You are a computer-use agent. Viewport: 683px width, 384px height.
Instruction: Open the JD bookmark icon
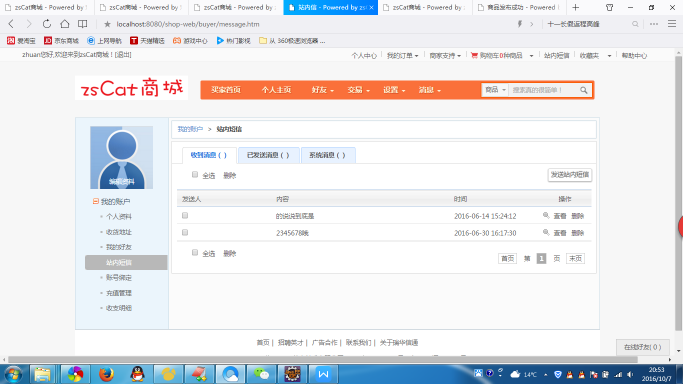pos(48,40)
